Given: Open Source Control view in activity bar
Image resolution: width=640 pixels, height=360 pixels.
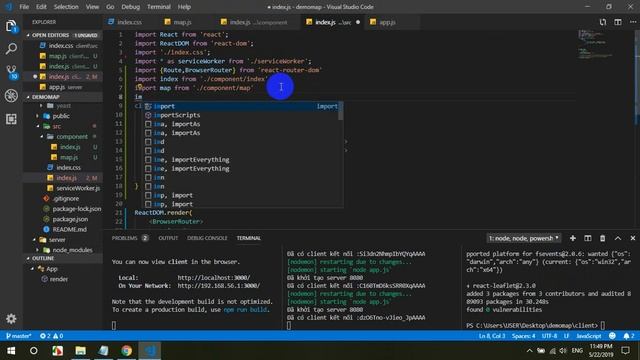Looking at the screenshot, I should [x=11, y=72].
